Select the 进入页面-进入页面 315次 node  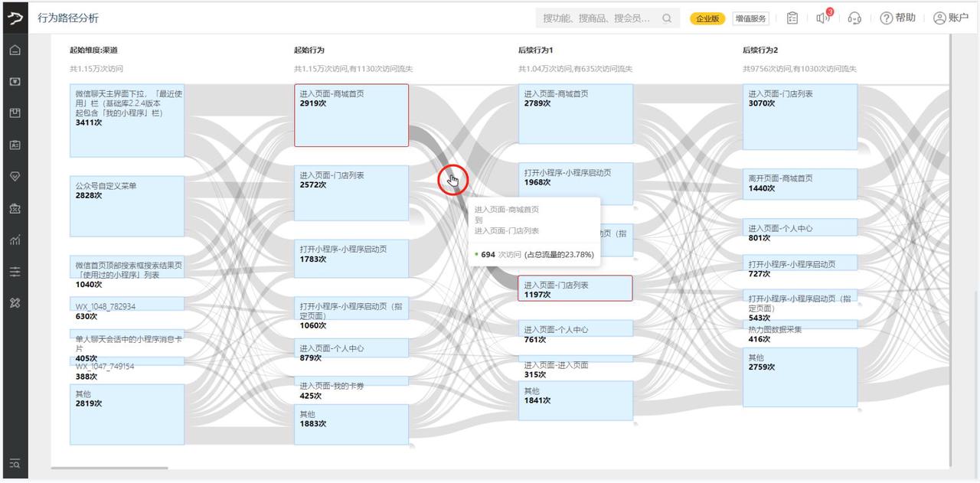pos(576,358)
